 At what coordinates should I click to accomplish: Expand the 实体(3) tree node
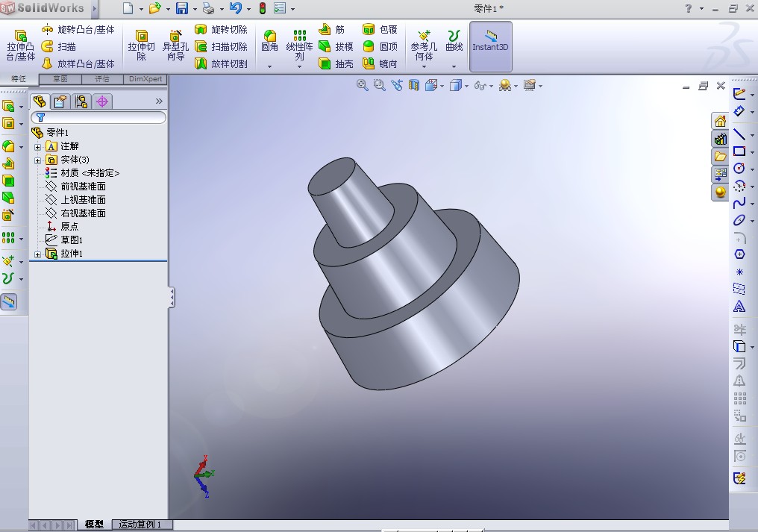click(x=38, y=160)
